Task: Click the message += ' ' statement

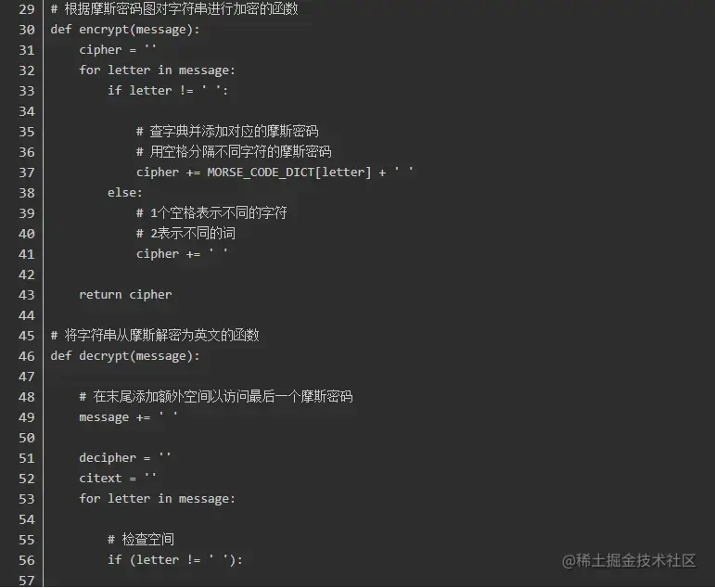Action: click(128, 417)
